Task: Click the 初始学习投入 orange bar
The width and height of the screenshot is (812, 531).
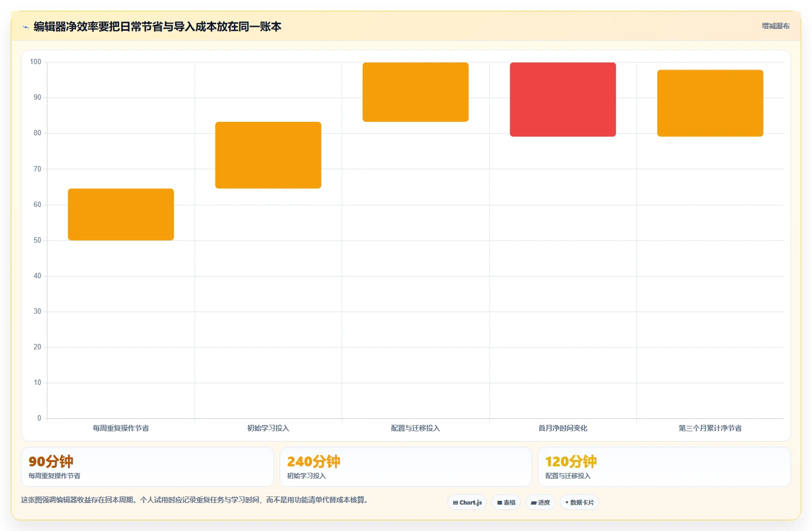Action: pos(268,155)
